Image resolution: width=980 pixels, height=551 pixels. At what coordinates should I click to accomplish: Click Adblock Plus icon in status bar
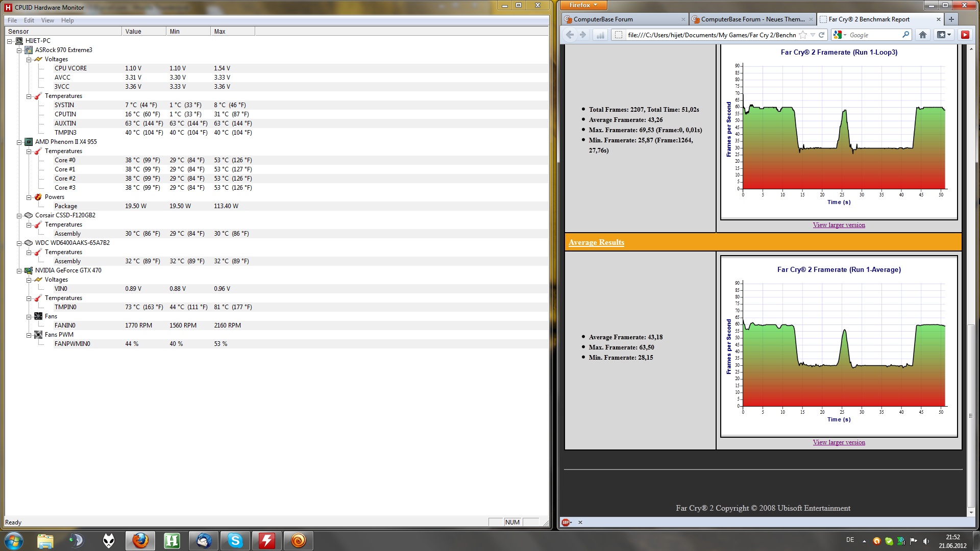(566, 522)
